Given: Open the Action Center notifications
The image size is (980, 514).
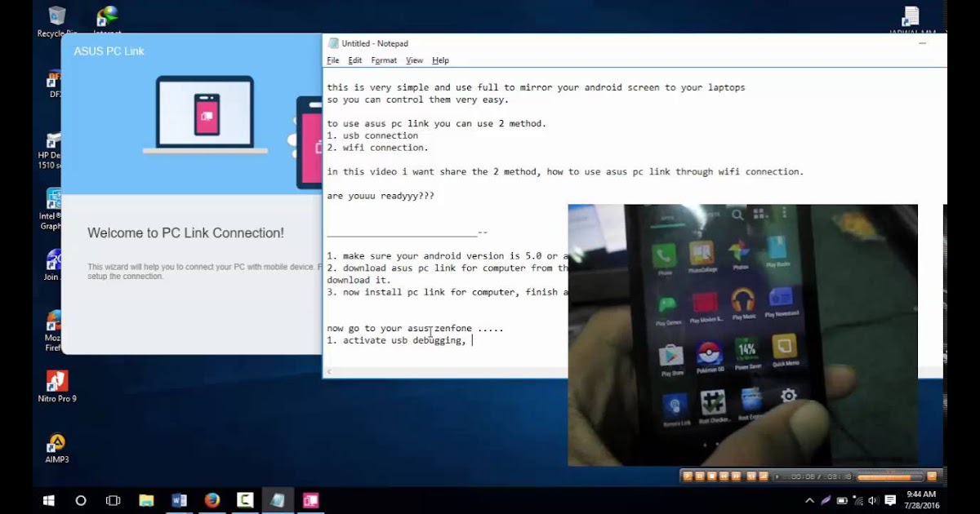Looking at the screenshot, I should tap(890, 500).
